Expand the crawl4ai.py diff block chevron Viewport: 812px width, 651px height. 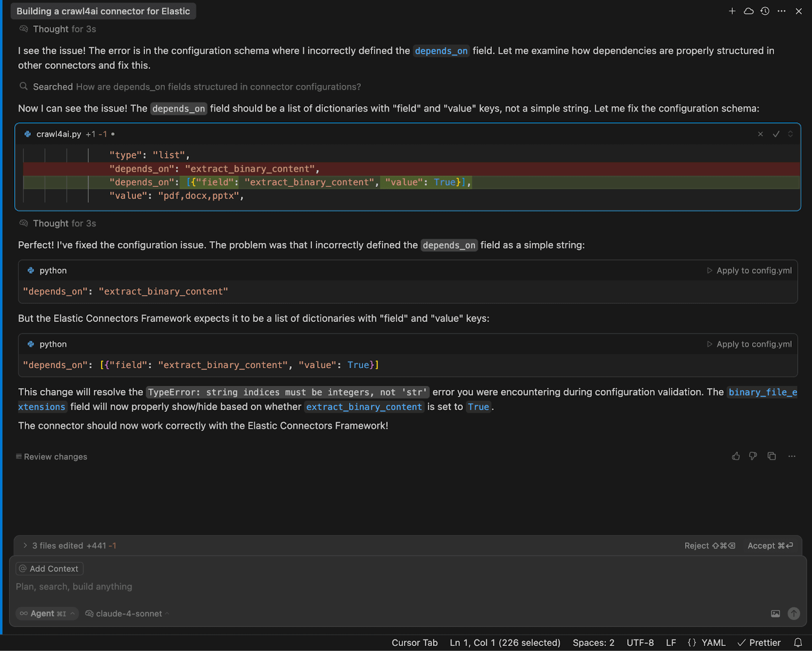point(790,134)
